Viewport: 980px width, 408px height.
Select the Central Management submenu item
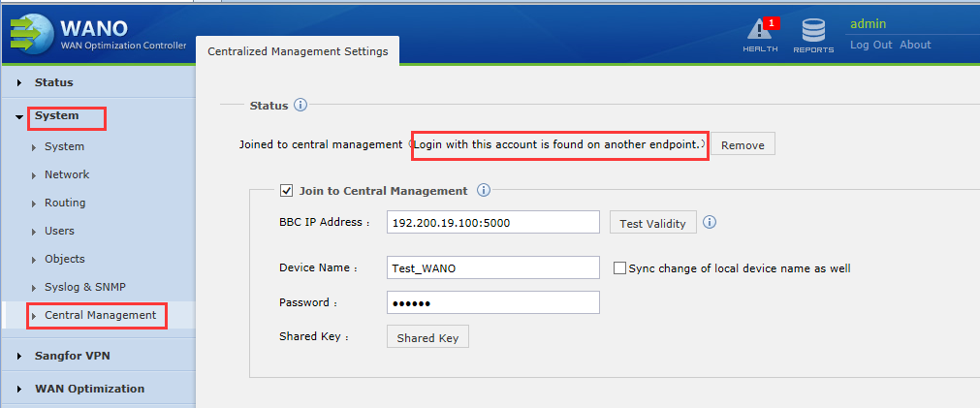coord(100,315)
